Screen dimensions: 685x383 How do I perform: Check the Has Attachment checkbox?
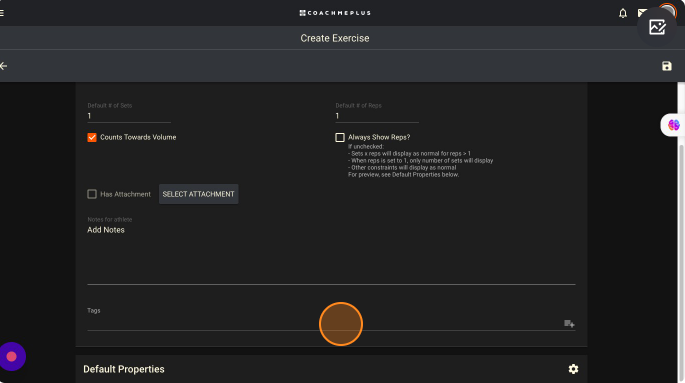click(x=92, y=194)
